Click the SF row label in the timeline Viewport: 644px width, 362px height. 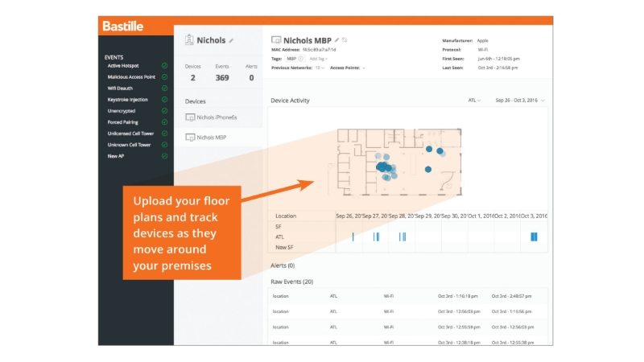tap(279, 227)
